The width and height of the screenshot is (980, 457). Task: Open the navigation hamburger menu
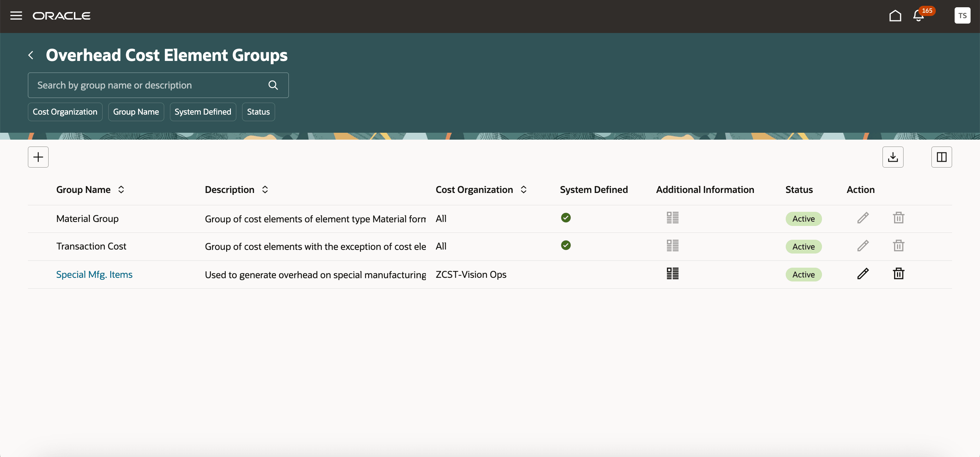pos(16,16)
